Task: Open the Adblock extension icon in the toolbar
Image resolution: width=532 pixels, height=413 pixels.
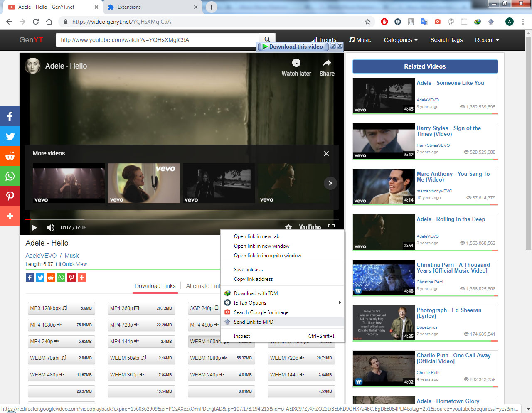Action: 384,22
